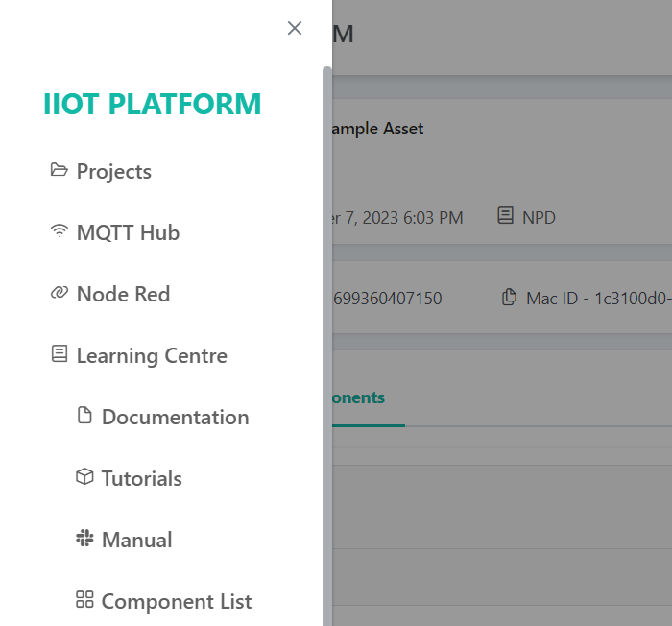Collapse the Learning Centre section
Image resolution: width=672 pixels, height=626 pixels.
click(152, 356)
